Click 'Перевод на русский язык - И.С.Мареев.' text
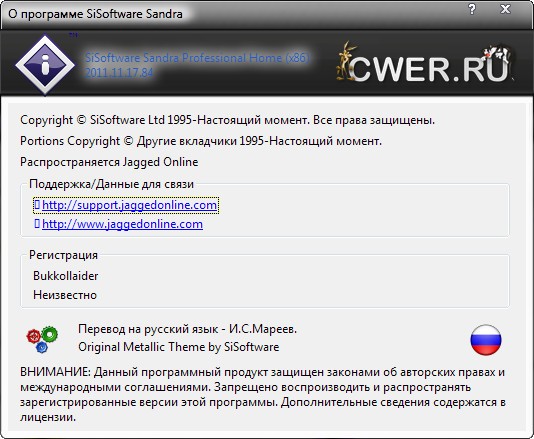This screenshot has width=534, height=439. click(x=188, y=329)
